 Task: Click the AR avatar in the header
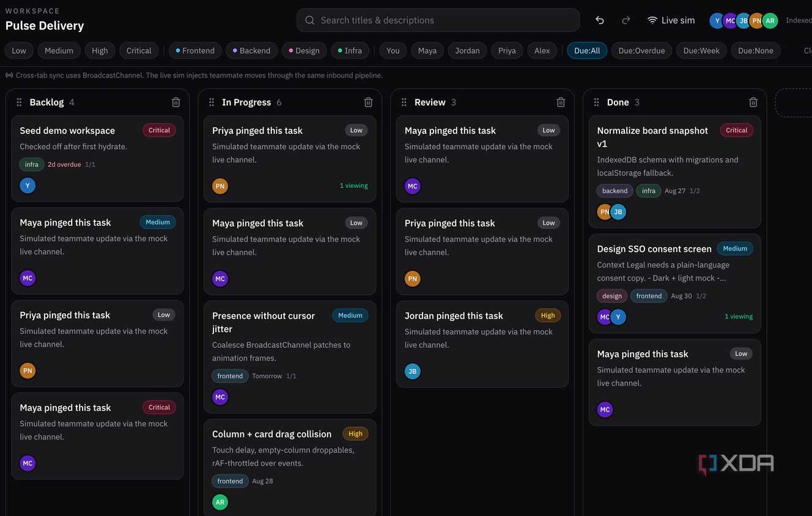[x=770, y=20]
